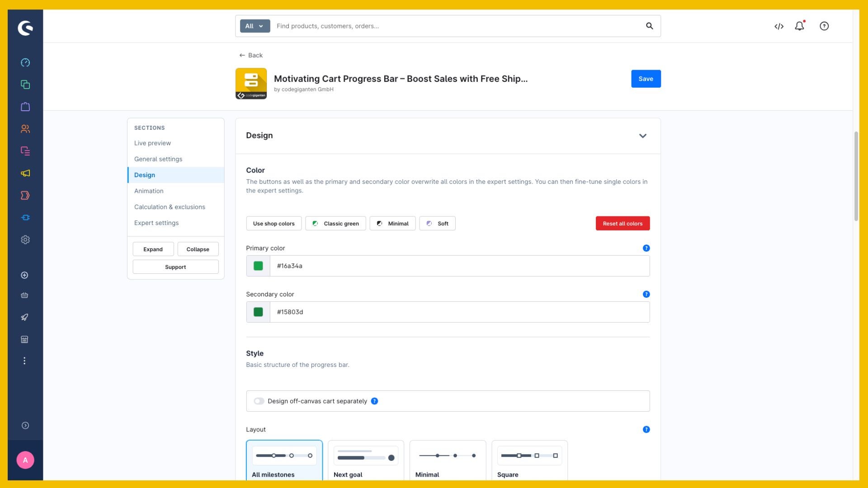Toggle Design off-canvas cart separately switch
This screenshot has height=488, width=868.
tap(259, 401)
